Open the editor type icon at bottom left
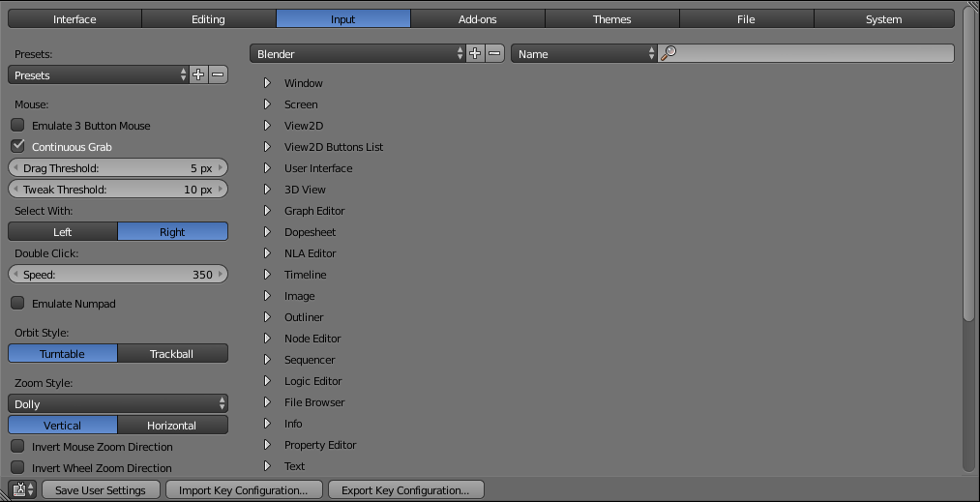This screenshot has width=980, height=502. pyautogui.click(x=21, y=490)
